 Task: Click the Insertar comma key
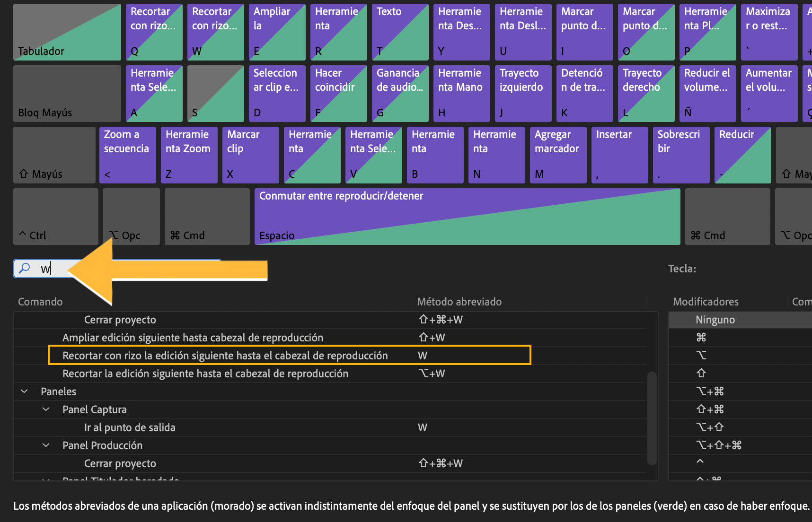pyautogui.click(x=619, y=155)
